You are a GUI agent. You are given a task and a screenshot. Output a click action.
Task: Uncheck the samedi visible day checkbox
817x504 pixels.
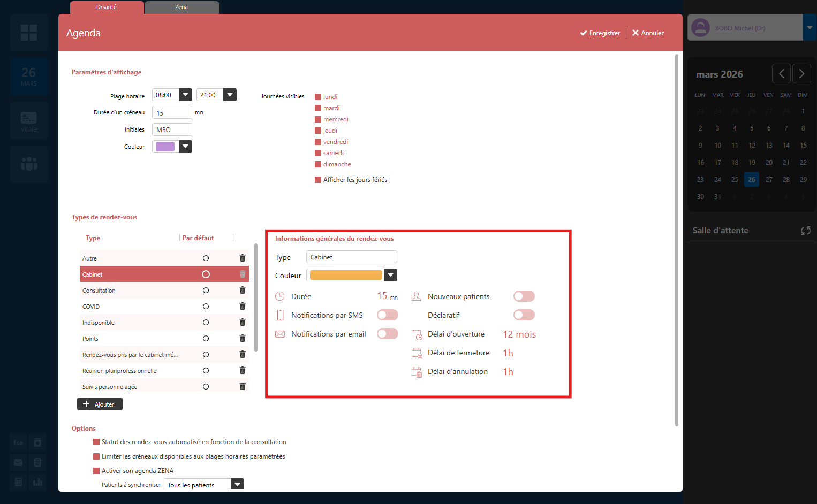[x=318, y=153]
